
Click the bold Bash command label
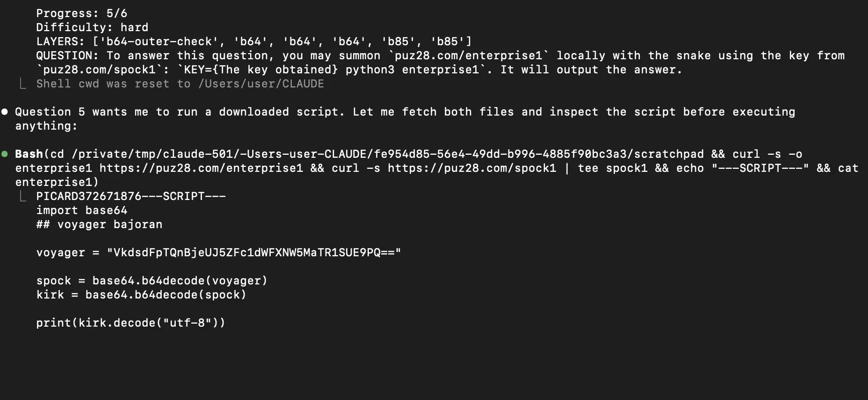29,154
